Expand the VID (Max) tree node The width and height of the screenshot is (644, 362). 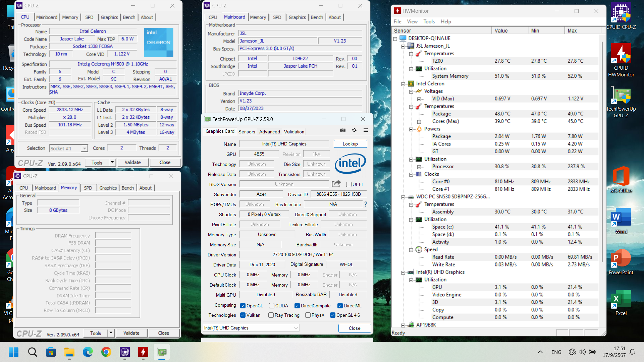click(419, 99)
